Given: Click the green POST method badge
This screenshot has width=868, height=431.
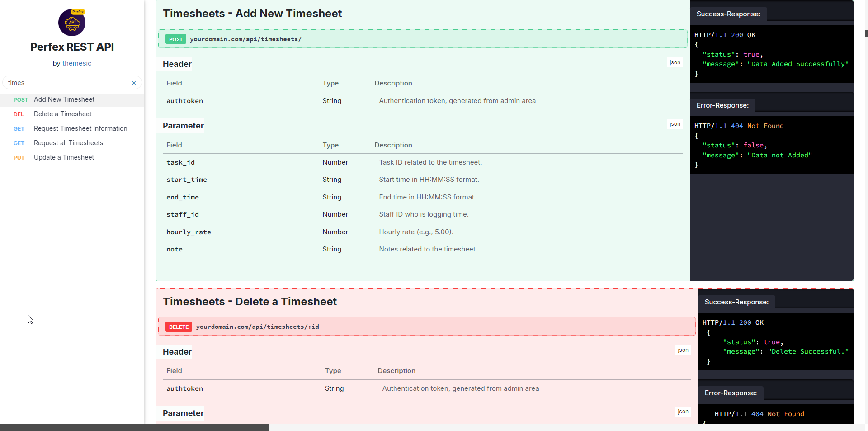Looking at the screenshot, I should pyautogui.click(x=175, y=39).
